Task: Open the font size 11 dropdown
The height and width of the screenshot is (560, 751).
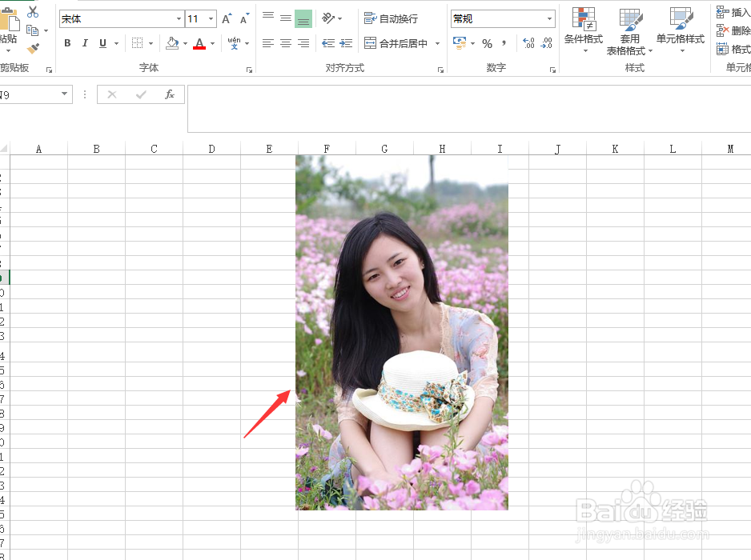Action: point(211,18)
